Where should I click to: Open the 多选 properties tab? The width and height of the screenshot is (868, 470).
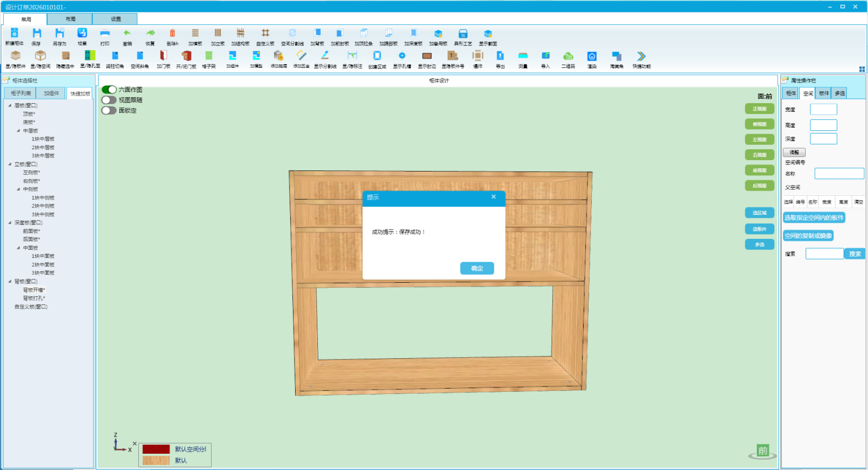click(840, 93)
